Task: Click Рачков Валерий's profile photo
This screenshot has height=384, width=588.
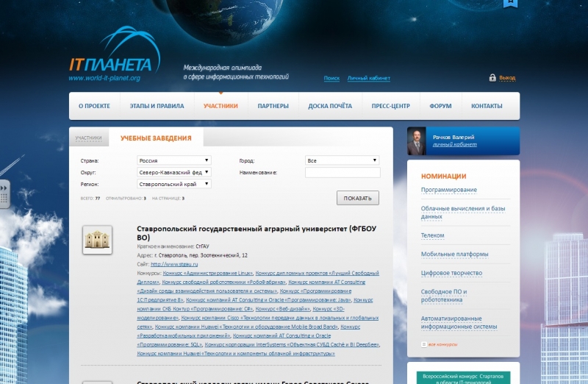Action: click(x=417, y=141)
